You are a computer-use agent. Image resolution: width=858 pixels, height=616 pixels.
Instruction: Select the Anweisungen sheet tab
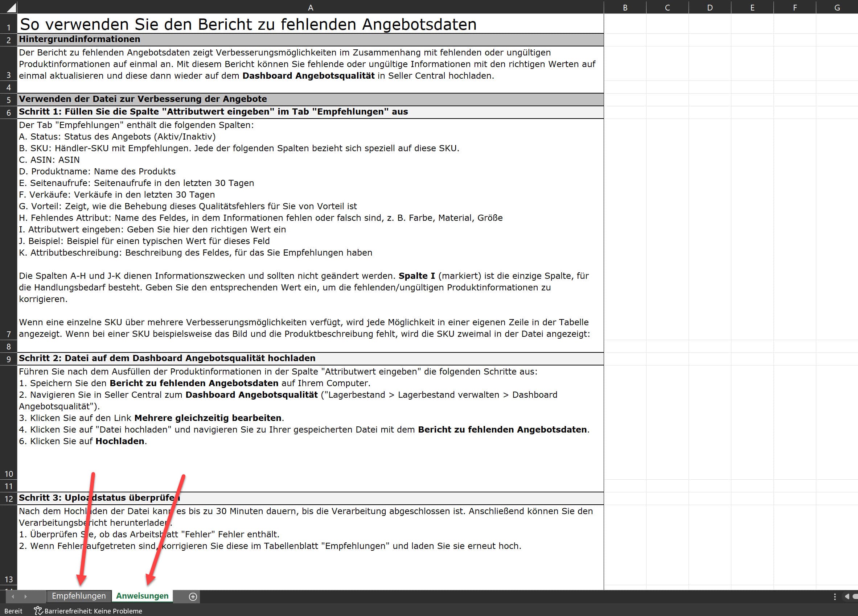142,596
